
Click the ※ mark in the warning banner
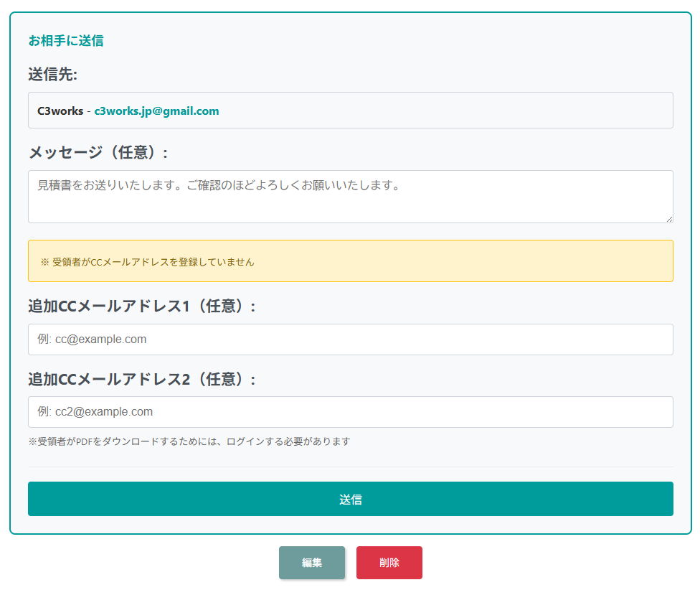(x=44, y=262)
